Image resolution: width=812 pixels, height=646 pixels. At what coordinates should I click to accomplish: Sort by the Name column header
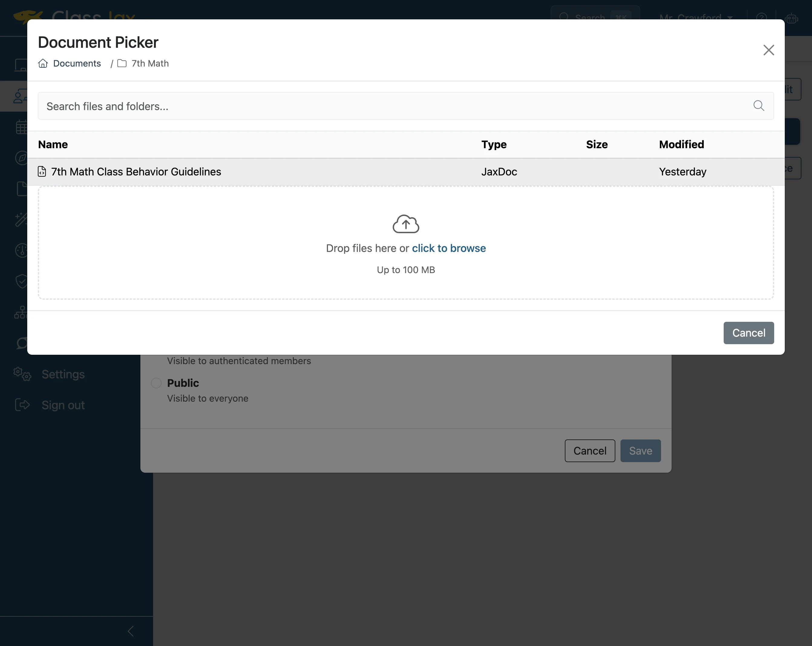[53, 145]
